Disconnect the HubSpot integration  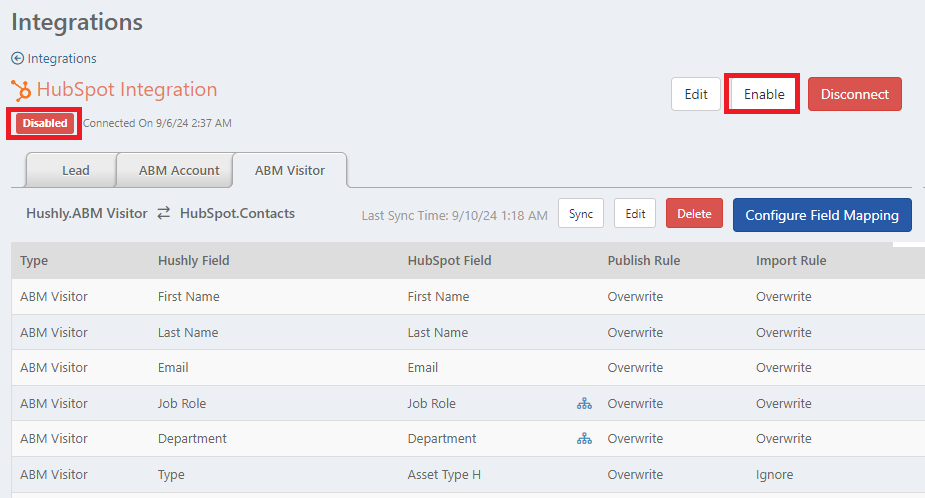coord(854,94)
